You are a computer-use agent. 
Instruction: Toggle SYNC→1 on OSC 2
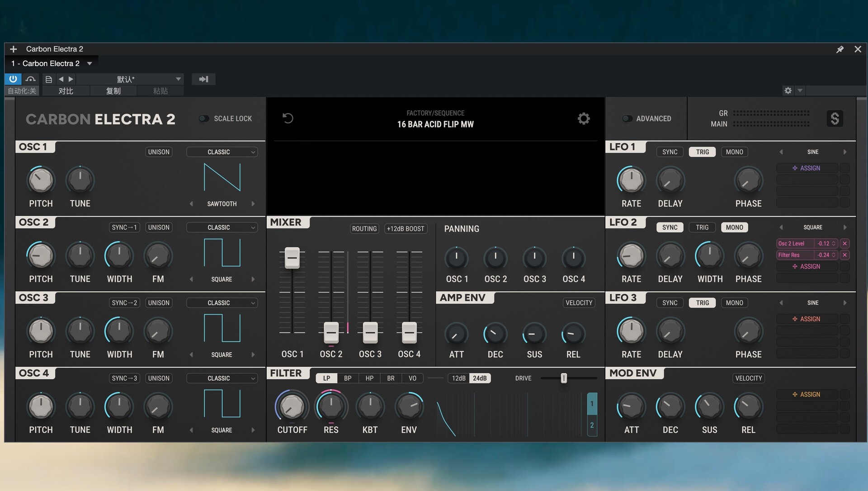point(124,227)
